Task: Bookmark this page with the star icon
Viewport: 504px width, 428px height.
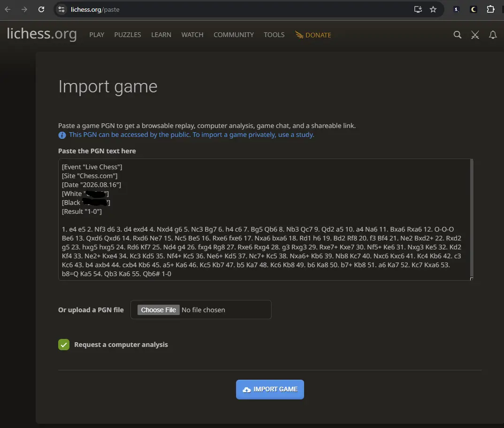Action: (433, 9)
